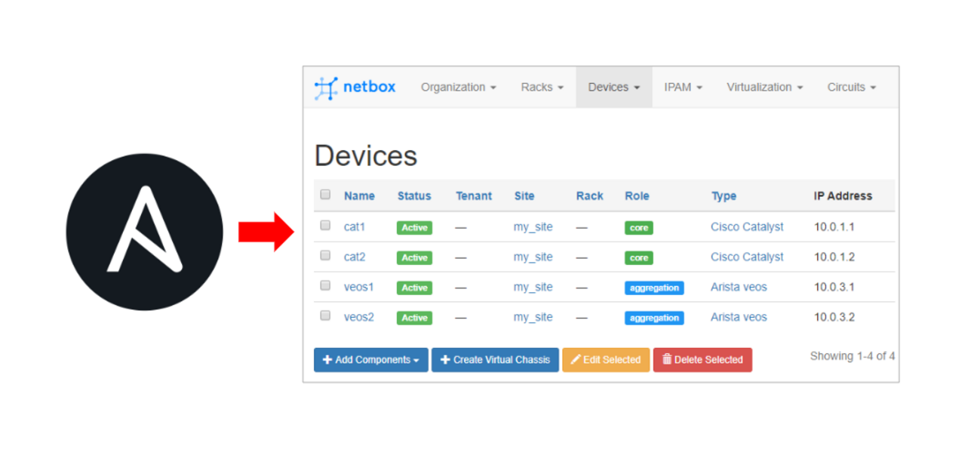
Task: Open Arista veos type for veos1
Action: click(x=739, y=288)
